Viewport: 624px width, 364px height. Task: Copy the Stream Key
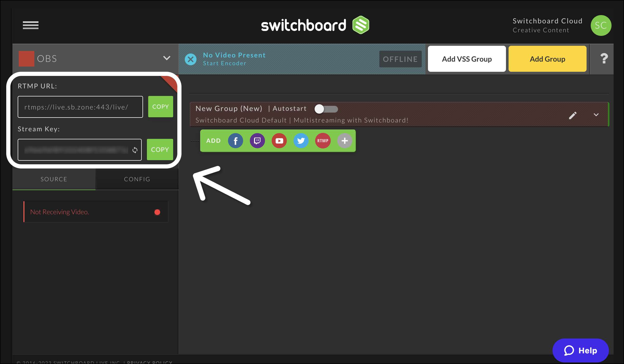(x=160, y=149)
